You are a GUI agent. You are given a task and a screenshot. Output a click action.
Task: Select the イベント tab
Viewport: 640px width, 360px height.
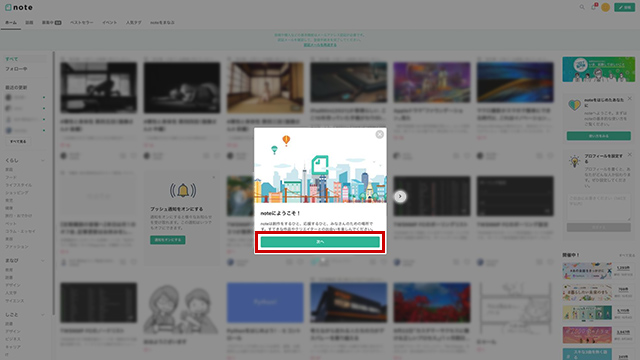(x=109, y=22)
